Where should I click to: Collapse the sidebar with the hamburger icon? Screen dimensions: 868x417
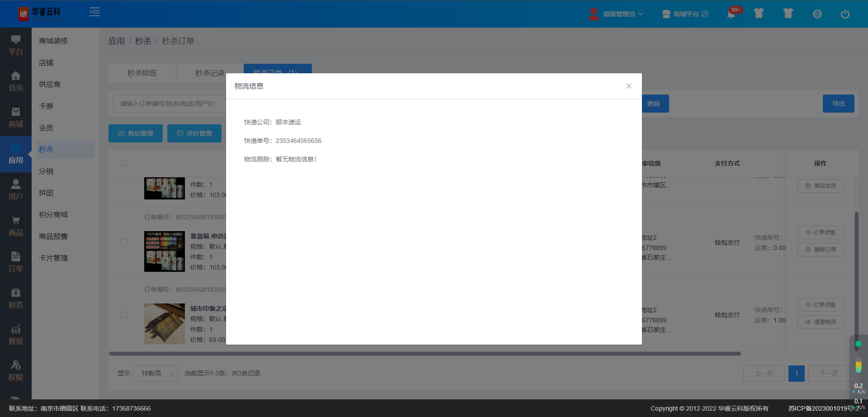coord(94,12)
